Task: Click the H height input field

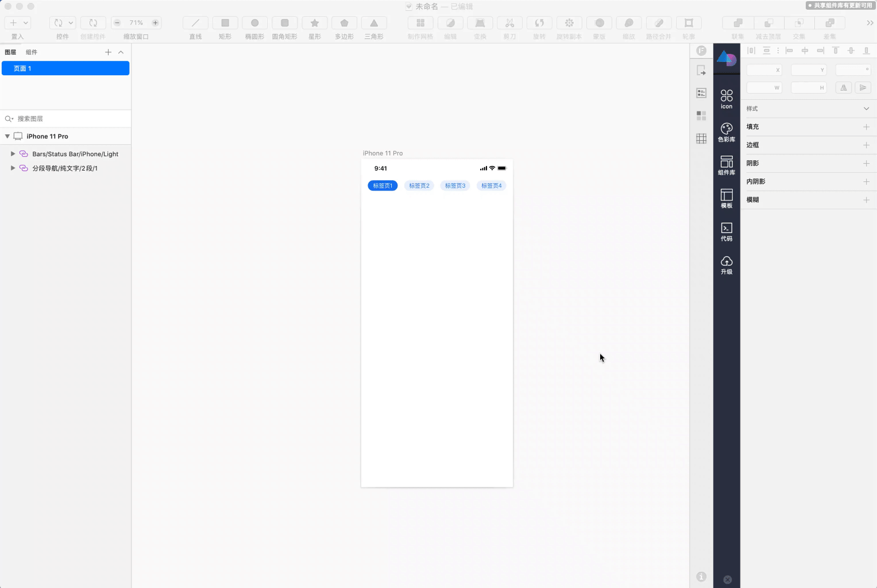Action: pos(809,88)
